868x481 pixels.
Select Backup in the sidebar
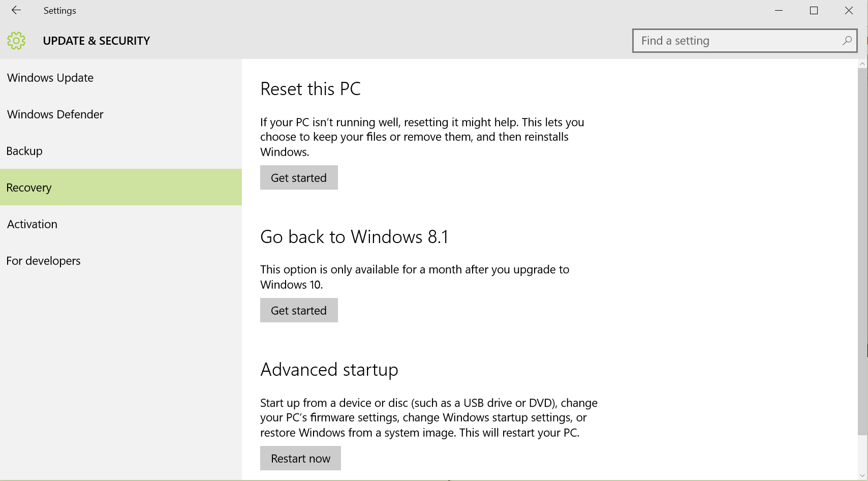click(x=121, y=151)
